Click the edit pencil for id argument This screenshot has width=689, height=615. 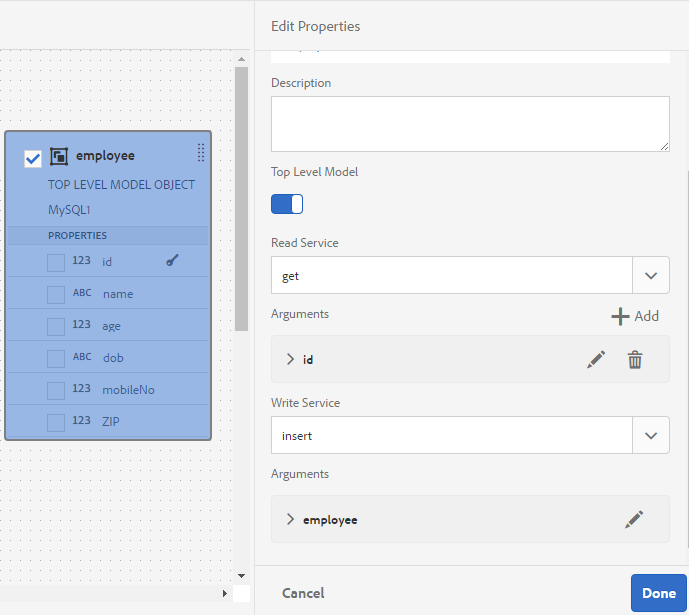[596, 360]
